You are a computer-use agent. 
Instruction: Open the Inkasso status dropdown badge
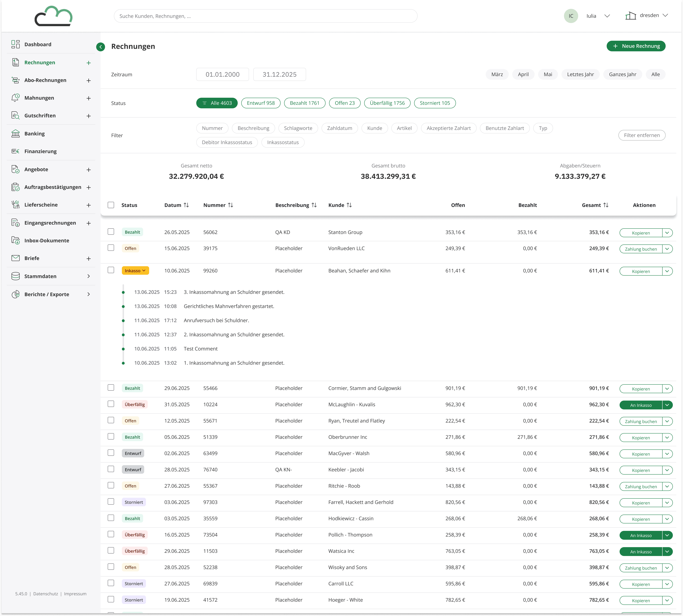[135, 271]
